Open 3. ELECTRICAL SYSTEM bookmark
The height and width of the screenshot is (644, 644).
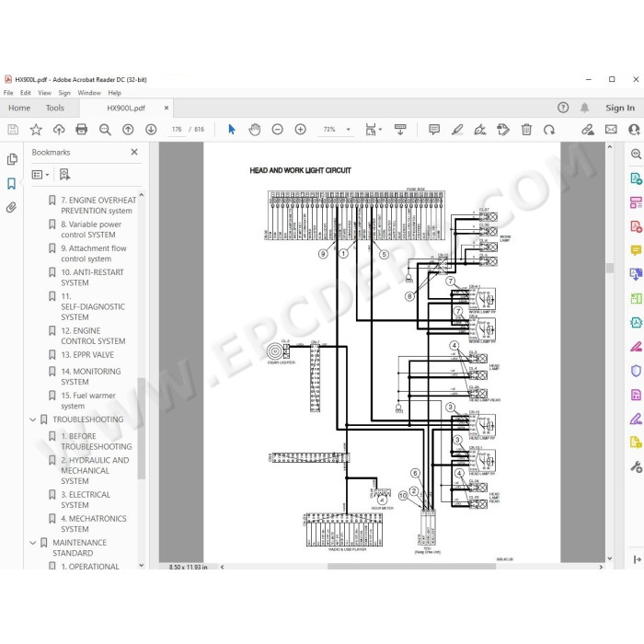[86, 500]
